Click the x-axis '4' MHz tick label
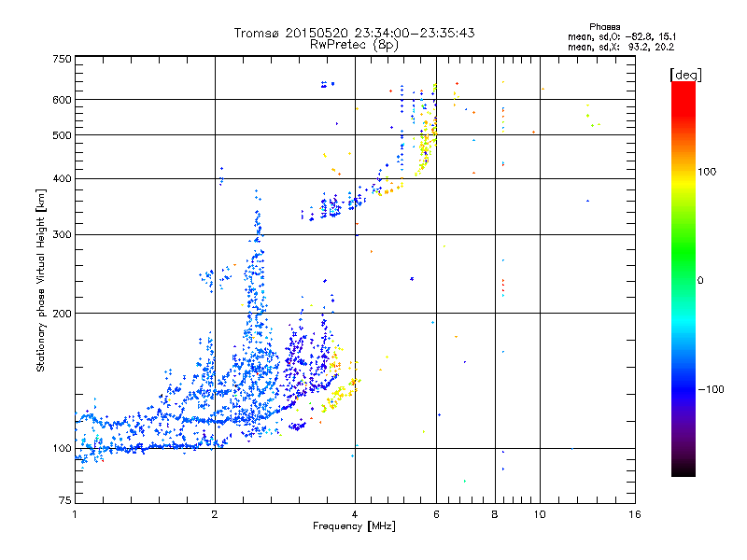The width and height of the screenshot is (747, 560). pyautogui.click(x=355, y=514)
